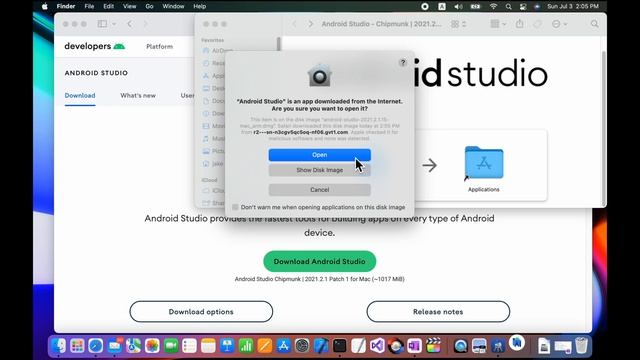Click the Finder Share toolbar icon
Screen dimensions: 640x360
519,24
